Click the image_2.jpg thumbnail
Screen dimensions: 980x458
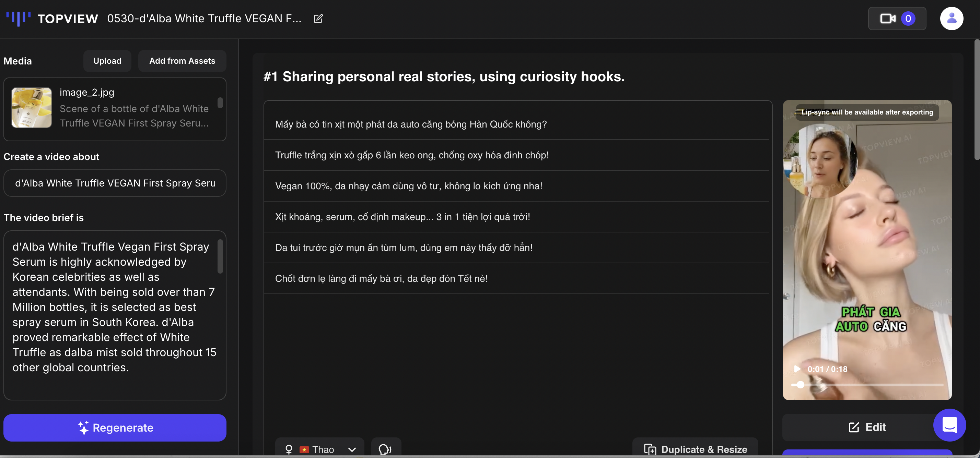click(x=32, y=108)
